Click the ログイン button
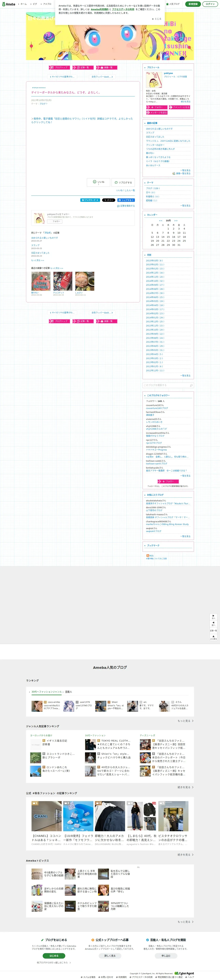Viewport: 220px width, 980px height. [x=210, y=4]
